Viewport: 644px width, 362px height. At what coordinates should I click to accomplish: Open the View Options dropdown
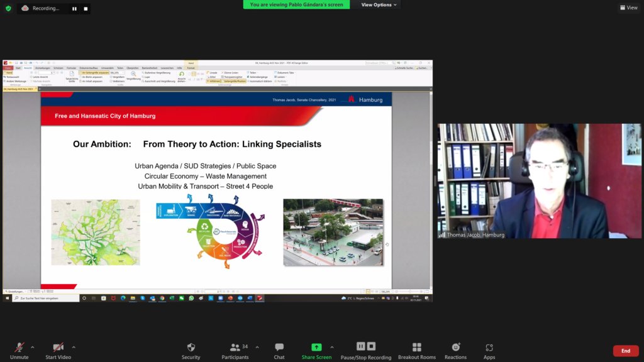tap(379, 4)
